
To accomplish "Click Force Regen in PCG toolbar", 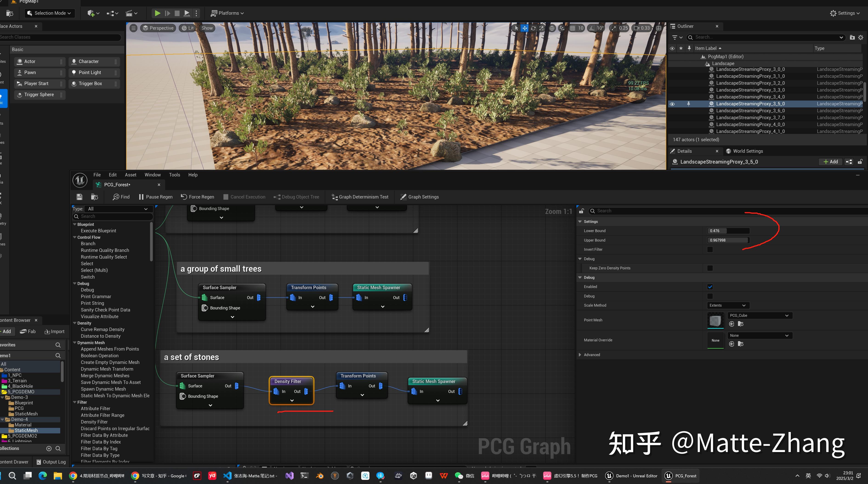I will coord(197,197).
